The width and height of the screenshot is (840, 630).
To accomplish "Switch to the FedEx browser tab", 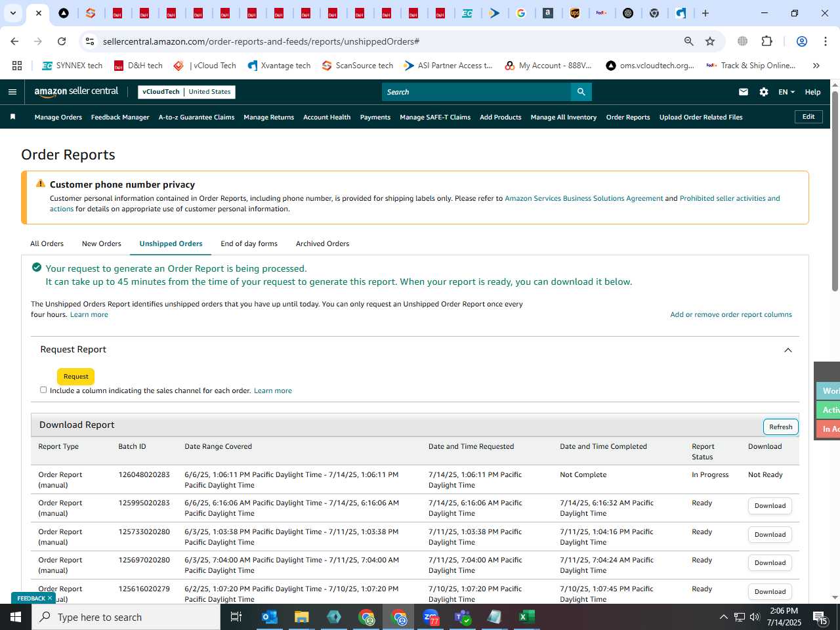I will [601, 13].
